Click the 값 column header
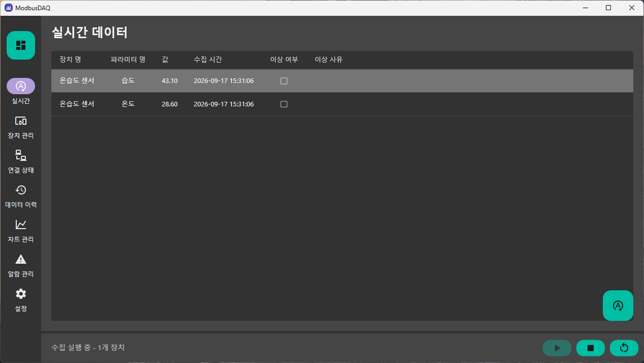The height and width of the screenshot is (363, 644). tap(165, 60)
